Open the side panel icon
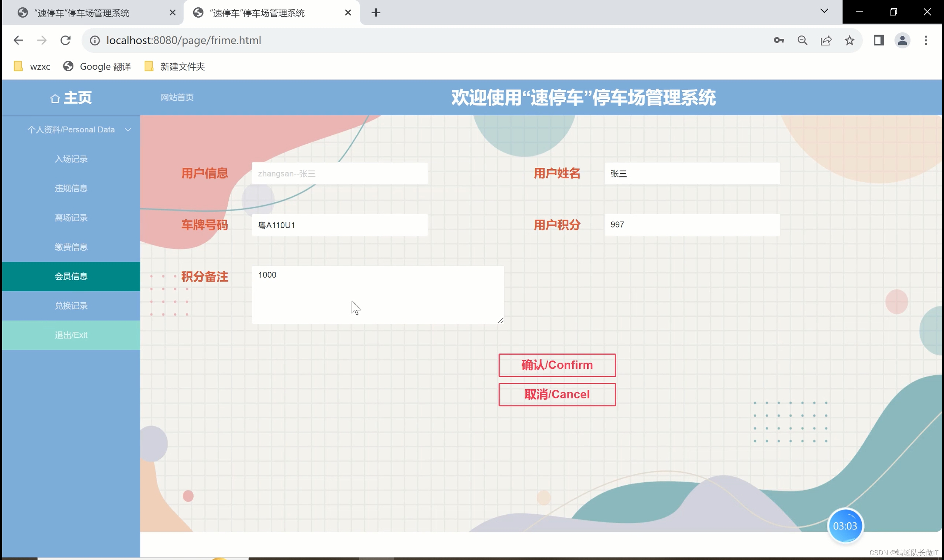This screenshot has width=944, height=560. [x=879, y=40]
